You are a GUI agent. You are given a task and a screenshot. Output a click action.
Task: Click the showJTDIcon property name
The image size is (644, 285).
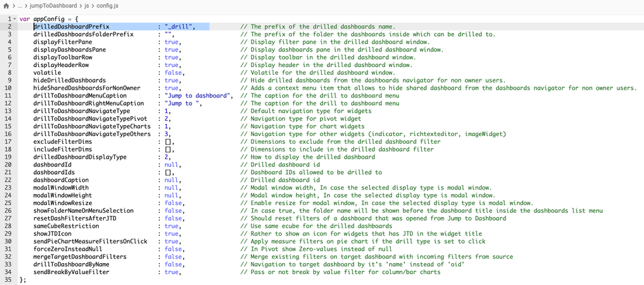(54, 234)
